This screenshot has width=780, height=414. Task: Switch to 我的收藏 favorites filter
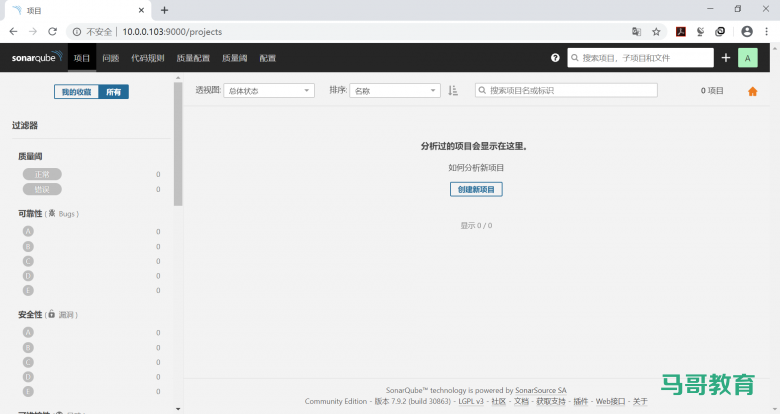click(x=76, y=92)
